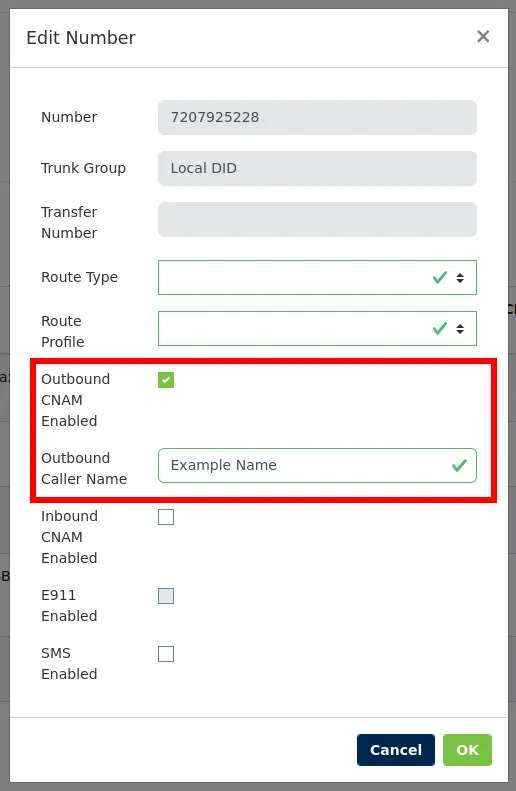
Task: Open the Route Type dropdown
Action: tap(317, 277)
